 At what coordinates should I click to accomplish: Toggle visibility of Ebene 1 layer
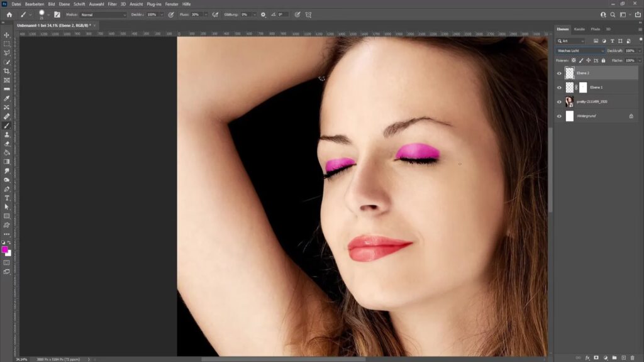tap(559, 87)
